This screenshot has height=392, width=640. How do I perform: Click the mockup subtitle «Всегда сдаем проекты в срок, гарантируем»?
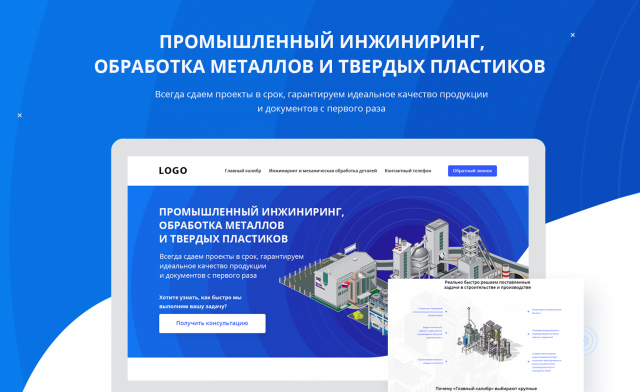click(x=231, y=256)
